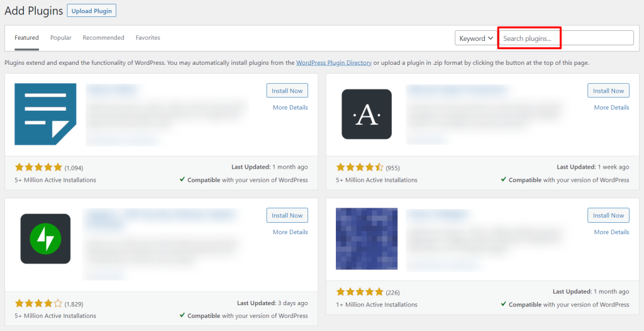Click compatibility checkmark in the 1,094-rating card

182,180
